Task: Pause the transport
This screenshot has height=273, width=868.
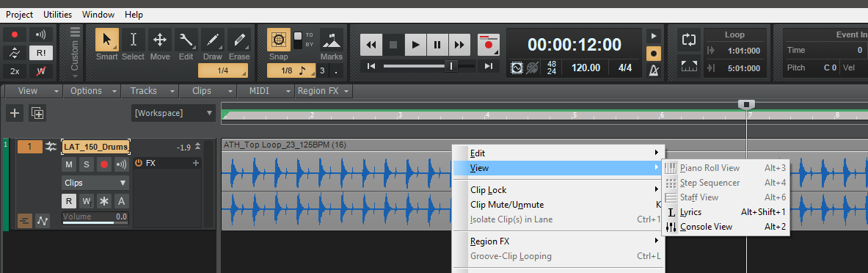Action: coord(437,45)
